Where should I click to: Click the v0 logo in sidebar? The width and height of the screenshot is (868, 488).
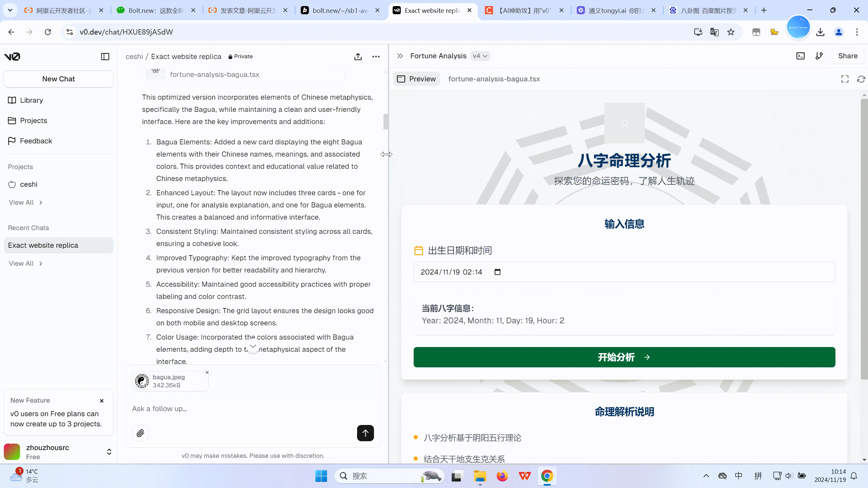point(12,57)
